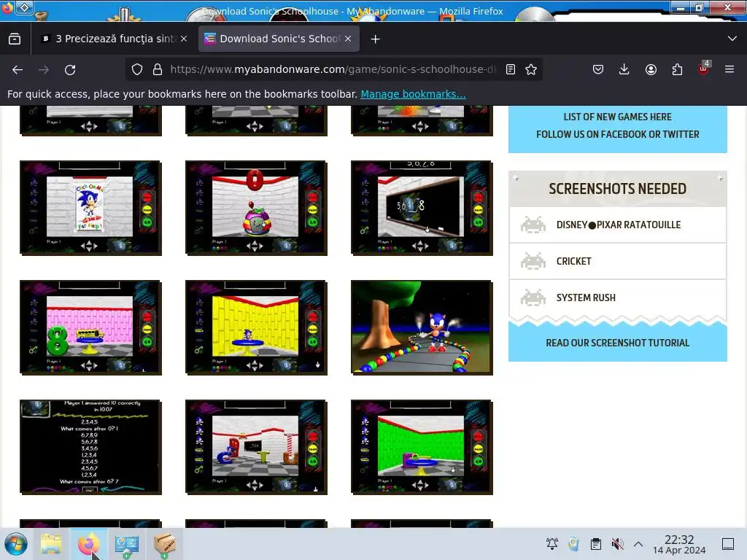Viewport: 747px width, 560px height.
Task: Click the invader icon beside Cricket
Action: 533,262
